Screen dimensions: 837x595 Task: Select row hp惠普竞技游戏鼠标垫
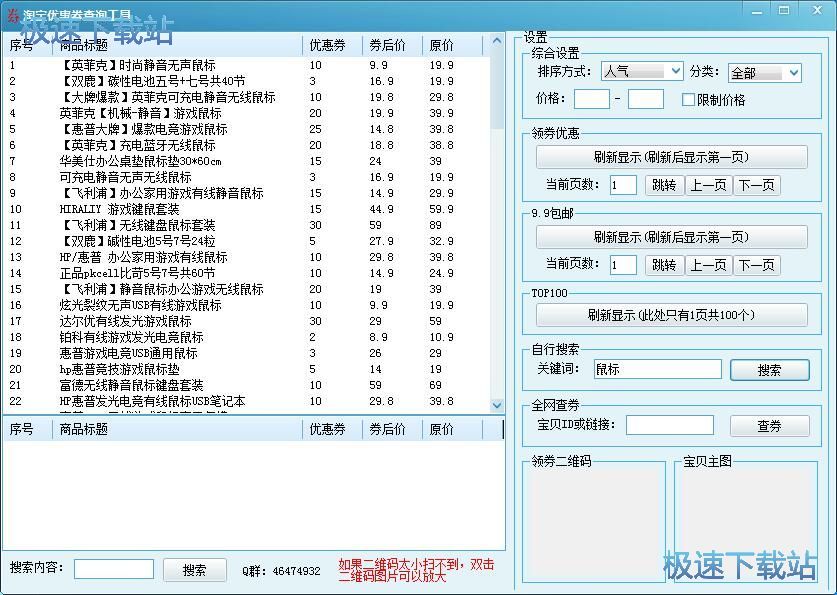pyautogui.click(x=247, y=369)
